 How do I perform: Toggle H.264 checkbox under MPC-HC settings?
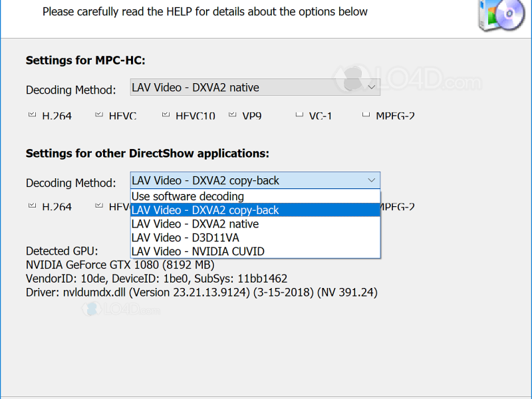pos(32,114)
